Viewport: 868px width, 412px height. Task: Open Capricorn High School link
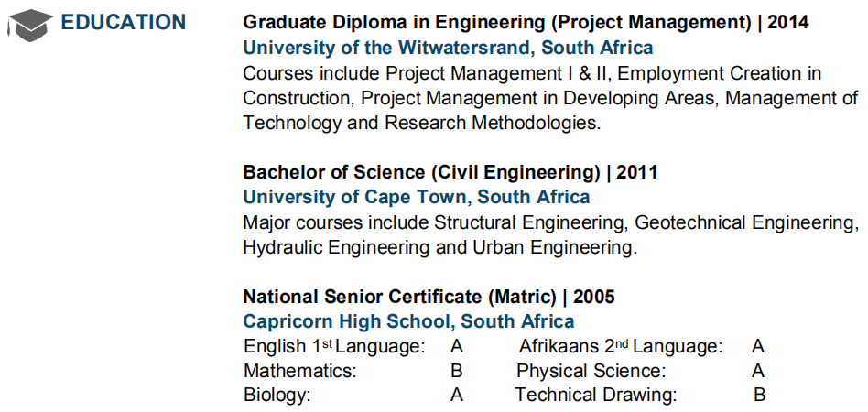408,321
